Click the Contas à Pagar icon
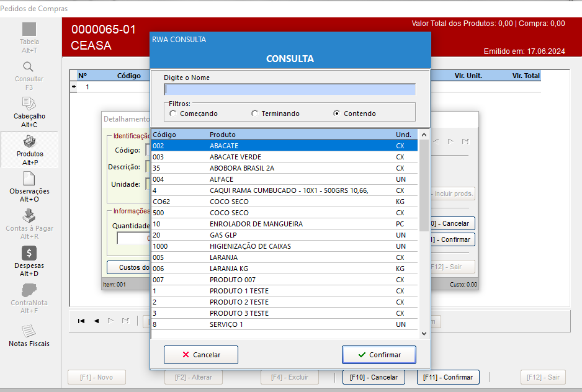 [x=29, y=216]
